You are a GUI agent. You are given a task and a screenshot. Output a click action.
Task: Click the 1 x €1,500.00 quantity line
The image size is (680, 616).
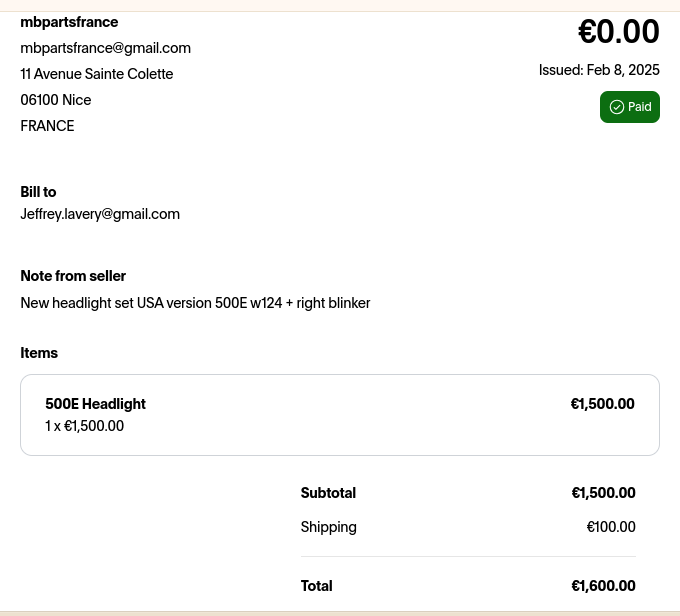click(84, 426)
